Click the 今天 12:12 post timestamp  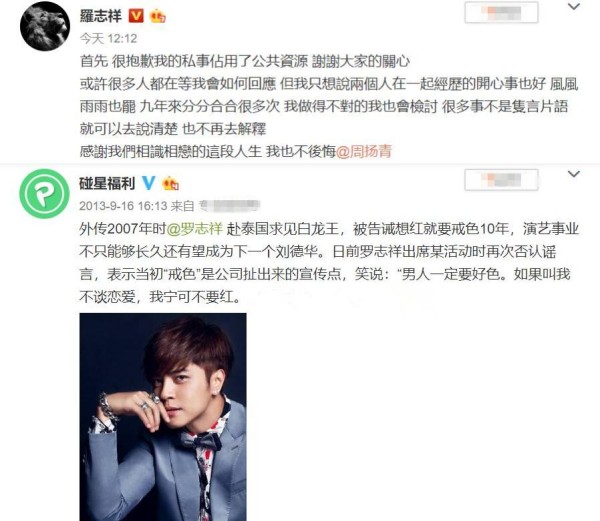pyautogui.click(x=108, y=38)
